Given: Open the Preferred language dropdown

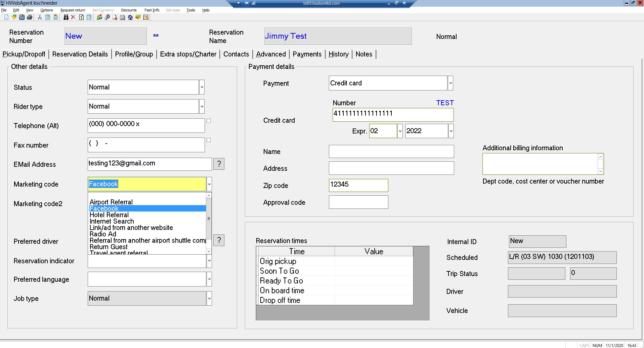Looking at the screenshot, I should pos(209,279).
